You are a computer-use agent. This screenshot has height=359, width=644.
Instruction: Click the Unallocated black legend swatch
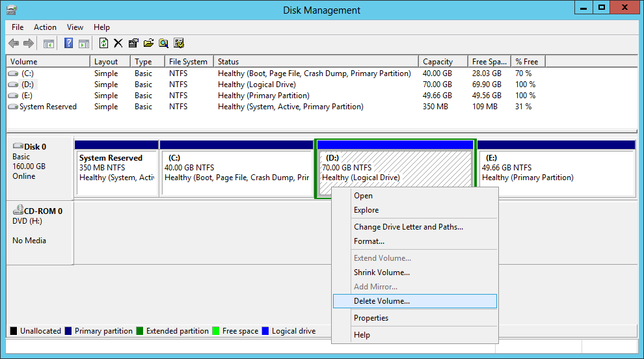[x=14, y=331]
